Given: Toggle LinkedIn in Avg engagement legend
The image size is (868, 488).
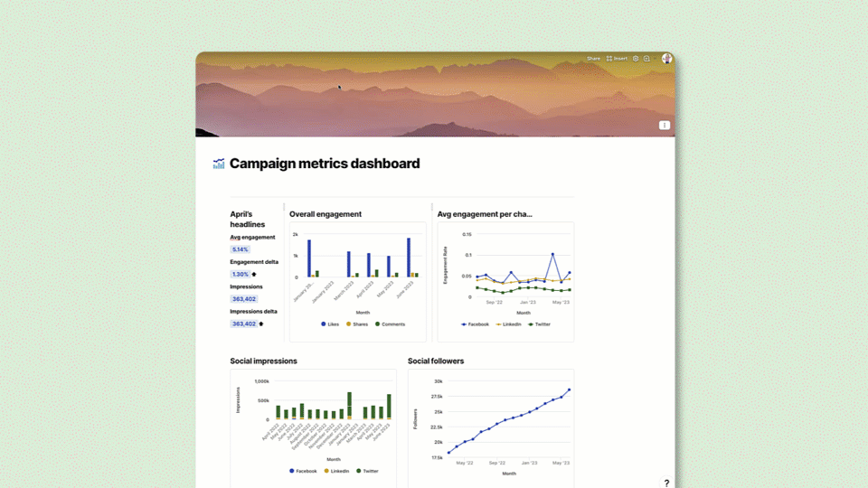Looking at the screenshot, I should (x=509, y=324).
